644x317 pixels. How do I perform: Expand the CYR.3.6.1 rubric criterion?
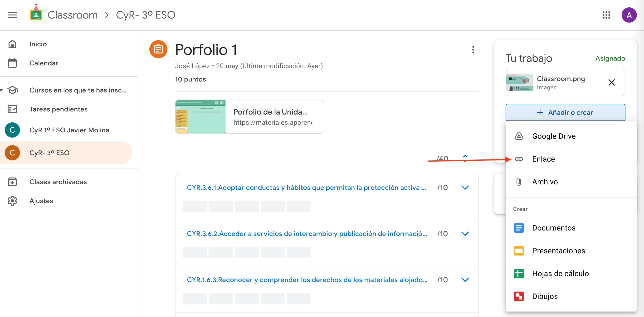coord(465,187)
